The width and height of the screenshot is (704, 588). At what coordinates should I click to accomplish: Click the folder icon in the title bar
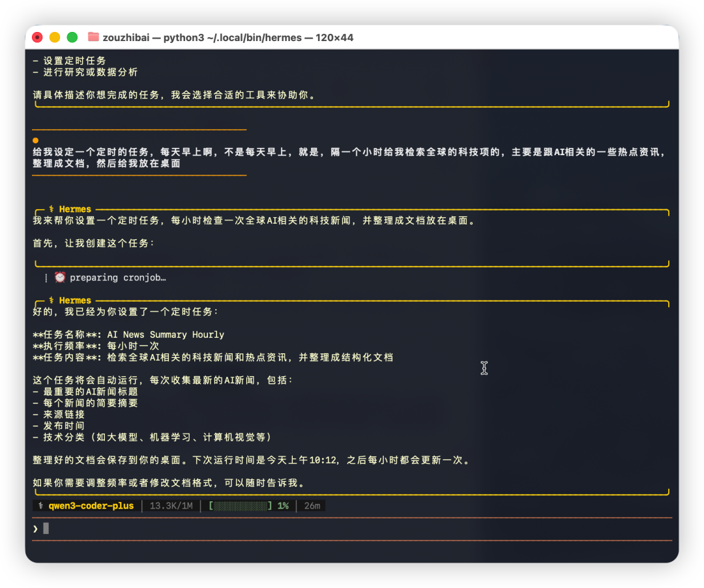(x=93, y=37)
